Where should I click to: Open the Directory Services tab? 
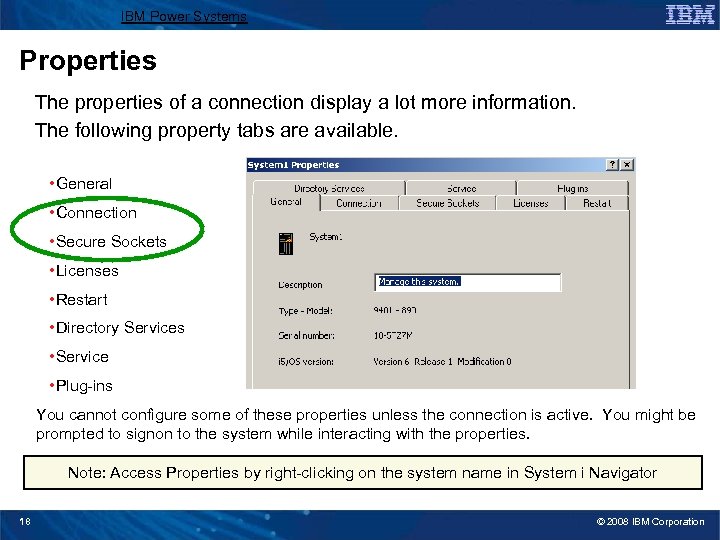(x=329, y=188)
